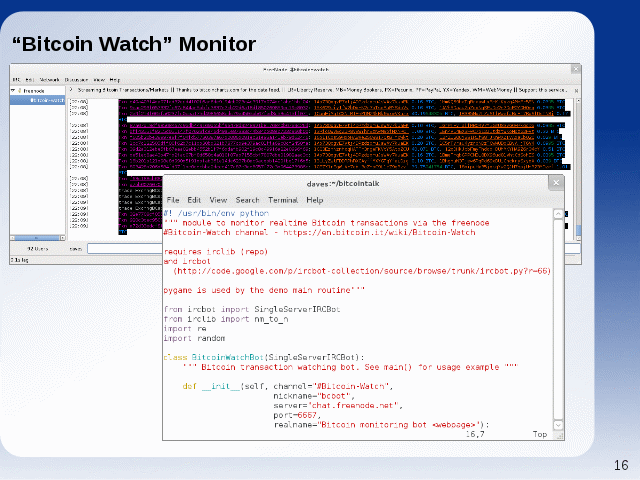Click the "pygame is used by the demo" line

[x=264, y=290]
